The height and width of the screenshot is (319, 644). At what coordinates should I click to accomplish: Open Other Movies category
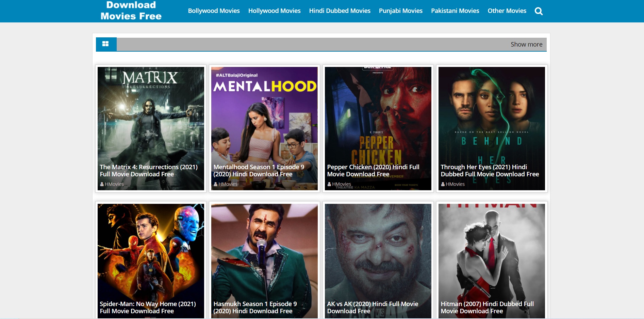point(507,11)
